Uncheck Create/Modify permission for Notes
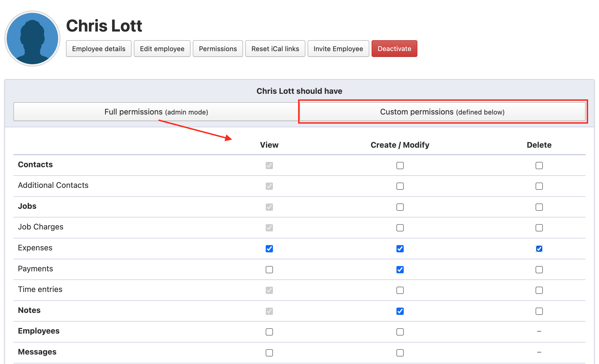The image size is (599, 364). click(400, 311)
